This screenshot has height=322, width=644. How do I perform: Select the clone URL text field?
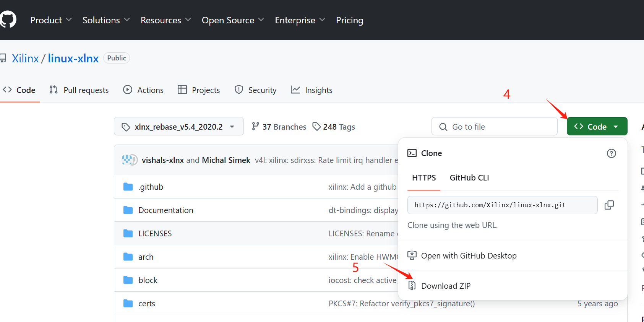pos(503,205)
